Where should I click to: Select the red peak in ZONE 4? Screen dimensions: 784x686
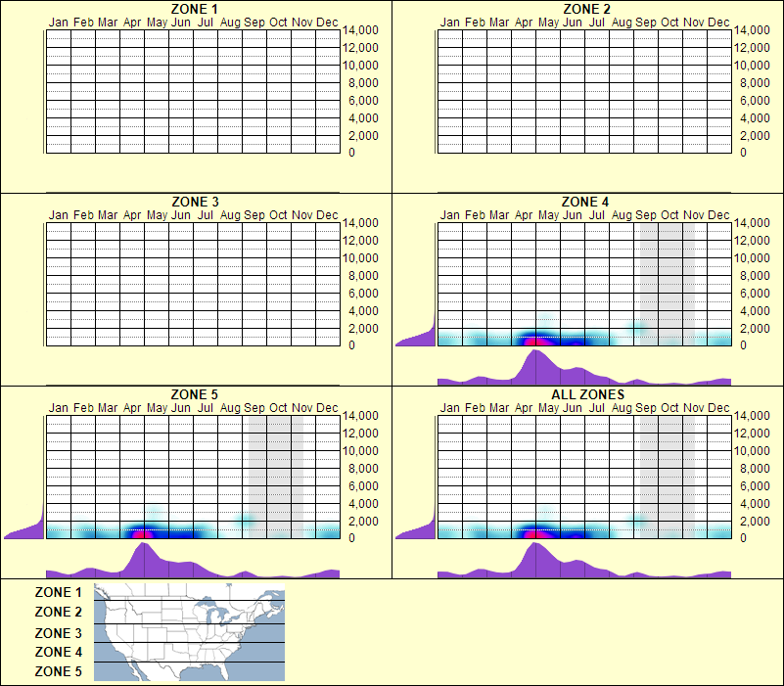[x=531, y=341]
